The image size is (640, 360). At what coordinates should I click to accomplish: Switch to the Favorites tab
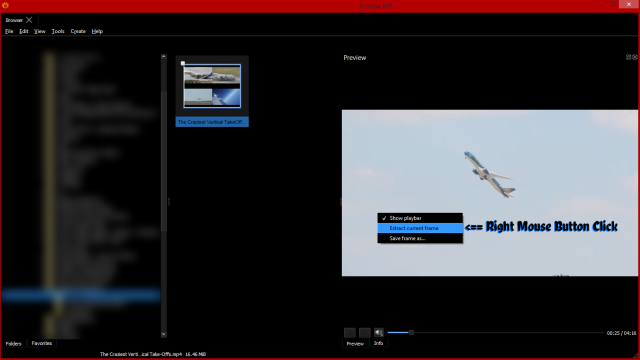pos(42,343)
